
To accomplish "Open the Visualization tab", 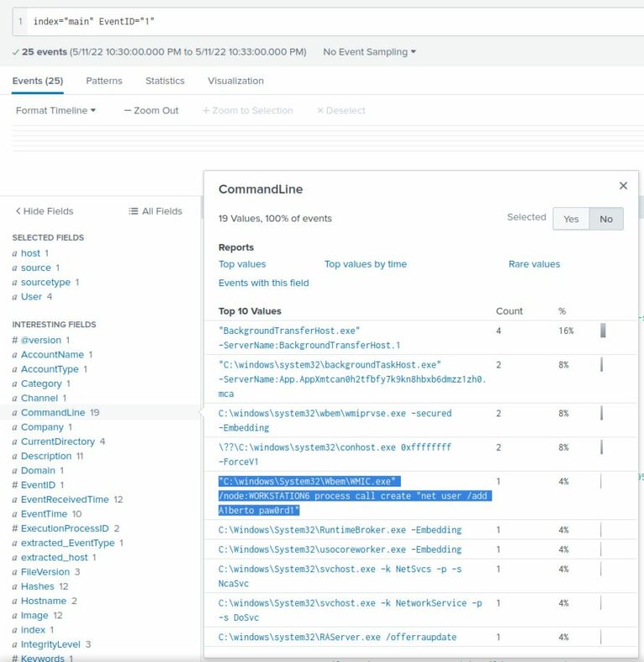I will click(236, 81).
